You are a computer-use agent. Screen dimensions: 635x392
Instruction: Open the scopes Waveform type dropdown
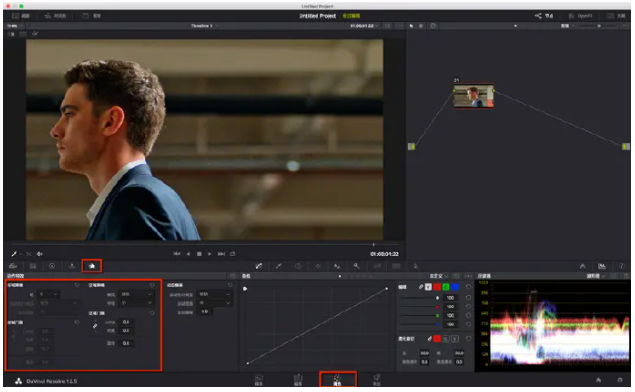click(x=596, y=276)
